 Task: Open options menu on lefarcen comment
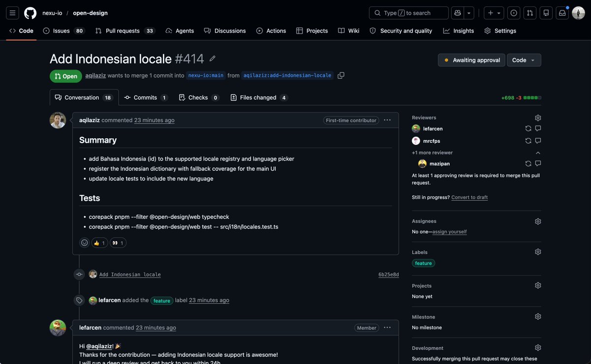tap(387, 328)
